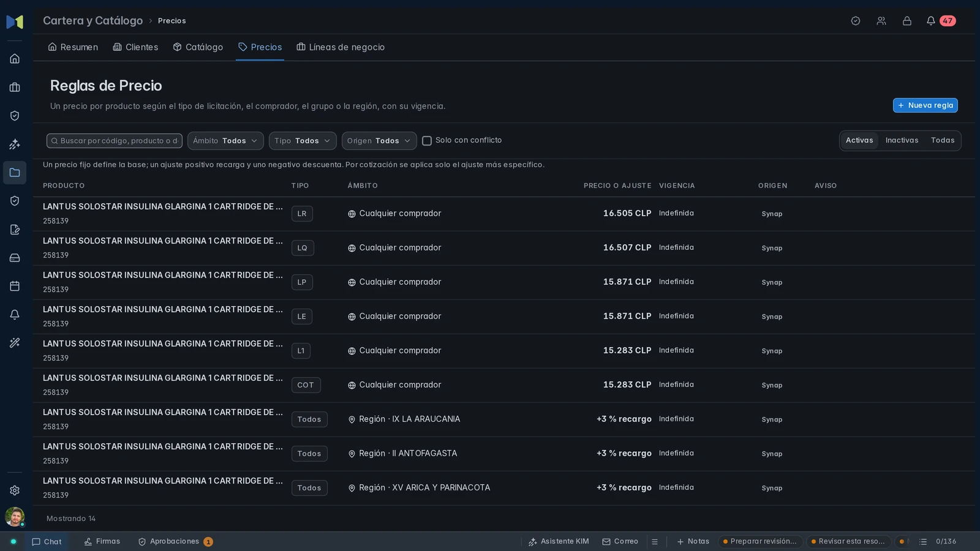This screenshot has height=551, width=980.
Task: Open the home icon in the sidebar
Action: click(15, 59)
